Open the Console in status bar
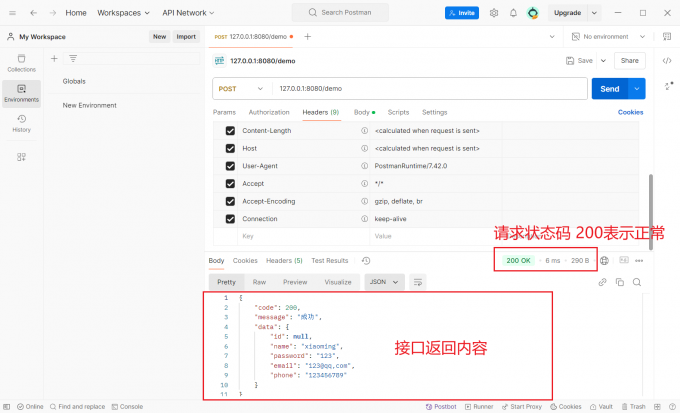The height and width of the screenshot is (413, 680). (x=128, y=406)
